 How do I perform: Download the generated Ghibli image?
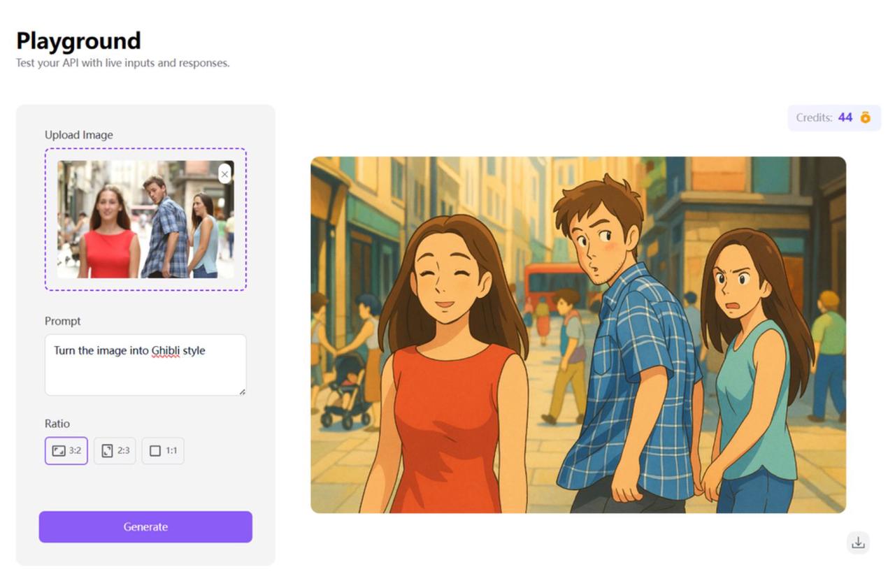[x=858, y=543]
